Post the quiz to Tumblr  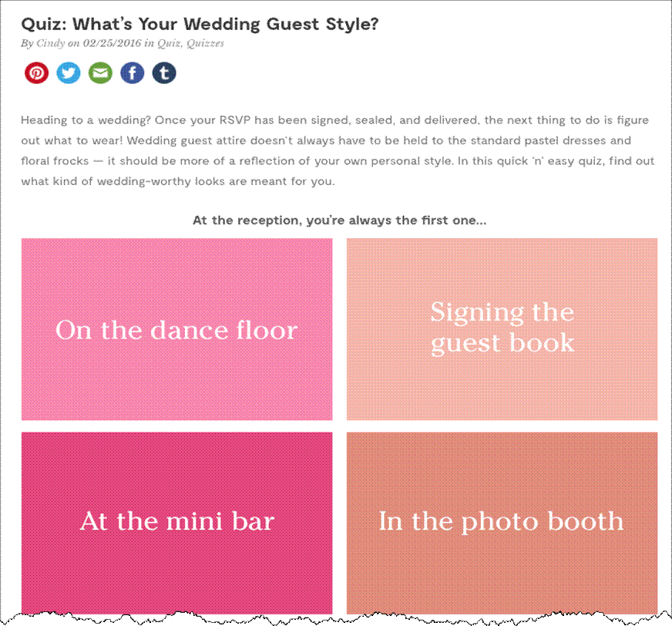(x=164, y=73)
